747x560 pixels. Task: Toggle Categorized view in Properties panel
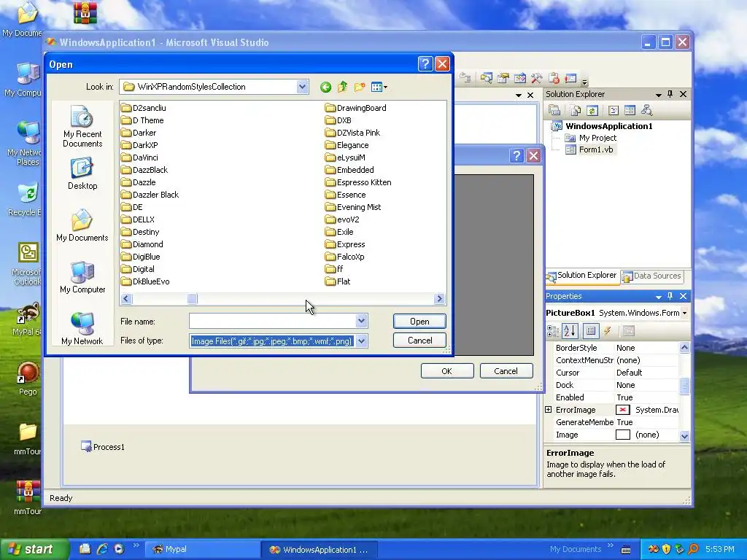tap(553, 331)
